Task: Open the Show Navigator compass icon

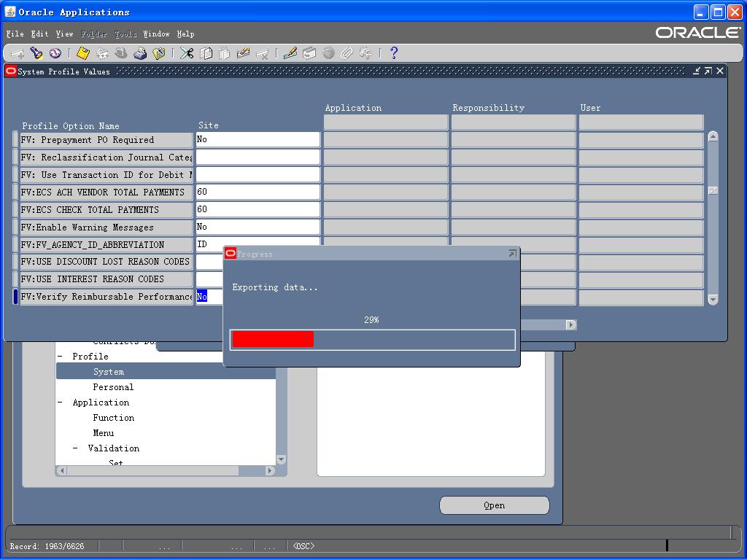Action: tap(55, 53)
